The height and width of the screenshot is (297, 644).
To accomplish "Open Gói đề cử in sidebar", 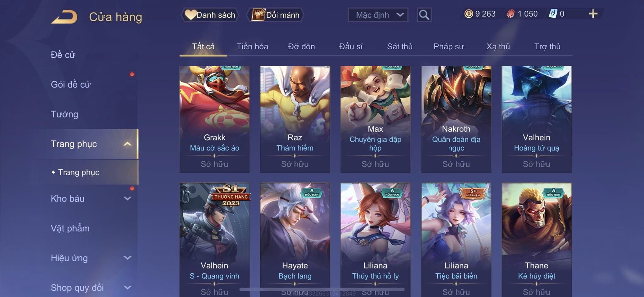I will click(71, 84).
